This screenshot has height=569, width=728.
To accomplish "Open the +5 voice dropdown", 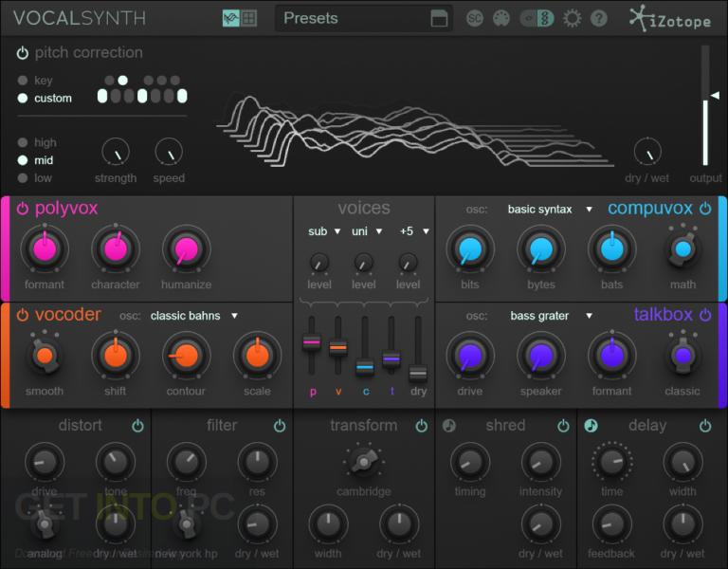I will (414, 231).
